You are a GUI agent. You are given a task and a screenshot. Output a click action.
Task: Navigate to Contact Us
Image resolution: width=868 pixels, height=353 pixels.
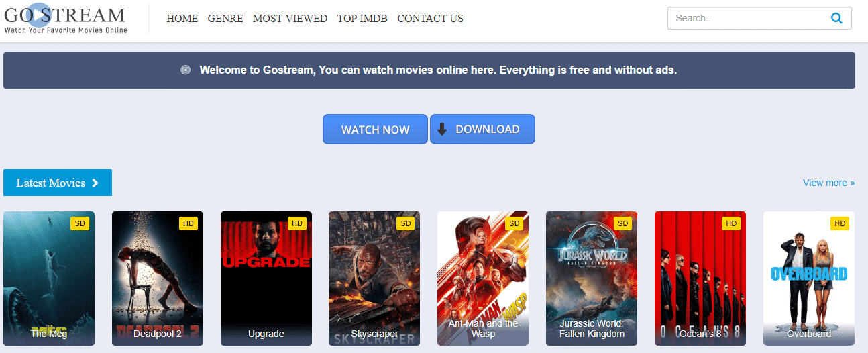pos(430,19)
